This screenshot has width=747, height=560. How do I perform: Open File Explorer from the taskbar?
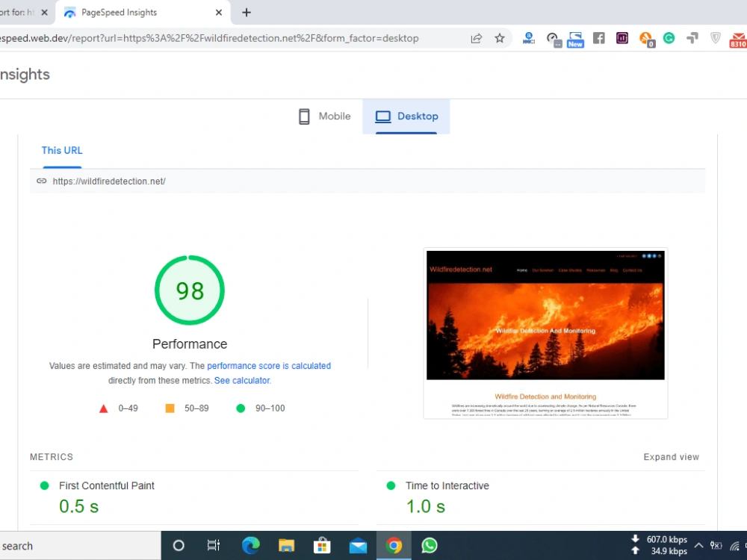pyautogui.click(x=286, y=545)
